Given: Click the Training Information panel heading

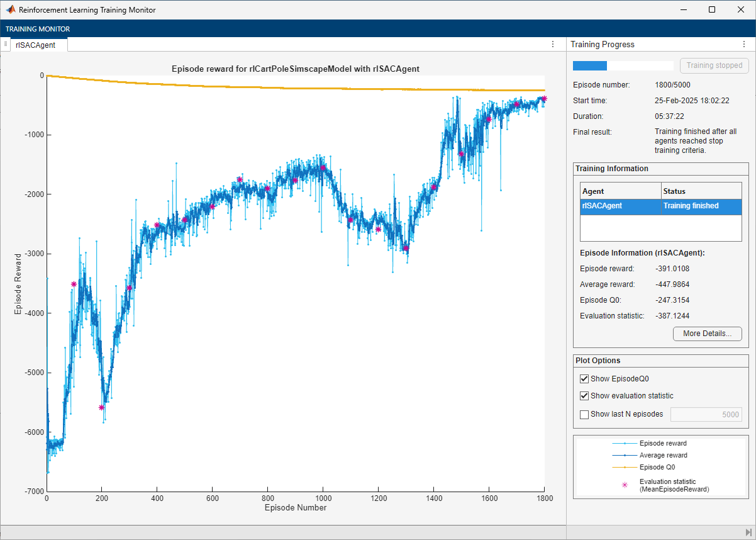Looking at the screenshot, I should pyautogui.click(x=612, y=169).
